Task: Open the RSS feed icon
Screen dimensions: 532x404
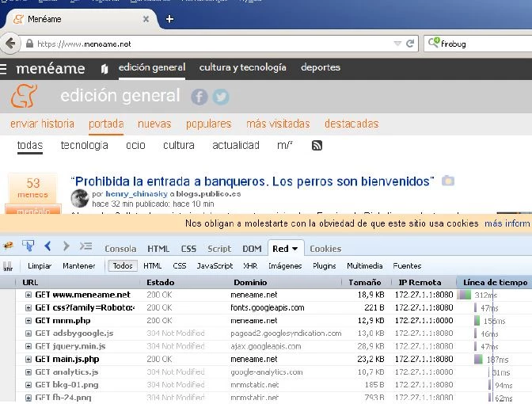Action: (x=317, y=145)
